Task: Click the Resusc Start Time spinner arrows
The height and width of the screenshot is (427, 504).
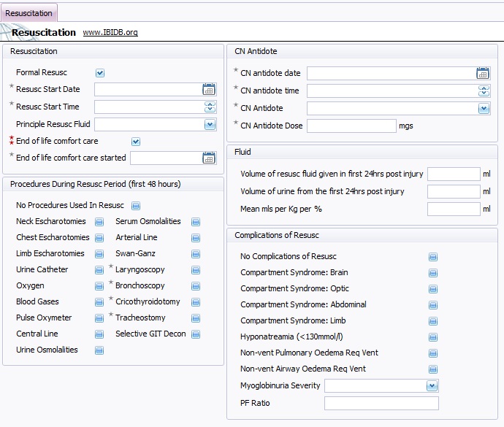Action: pos(210,107)
